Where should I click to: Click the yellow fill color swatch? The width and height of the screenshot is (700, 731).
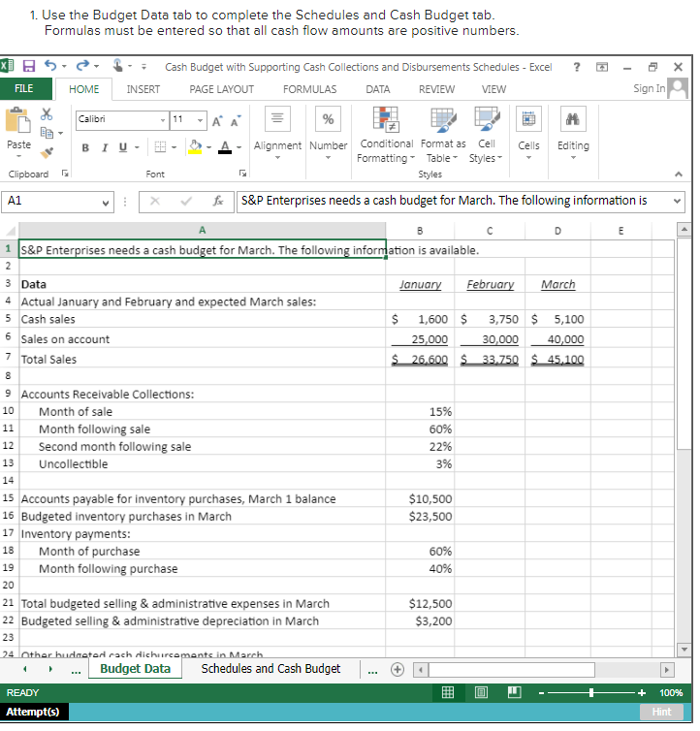pos(195,147)
